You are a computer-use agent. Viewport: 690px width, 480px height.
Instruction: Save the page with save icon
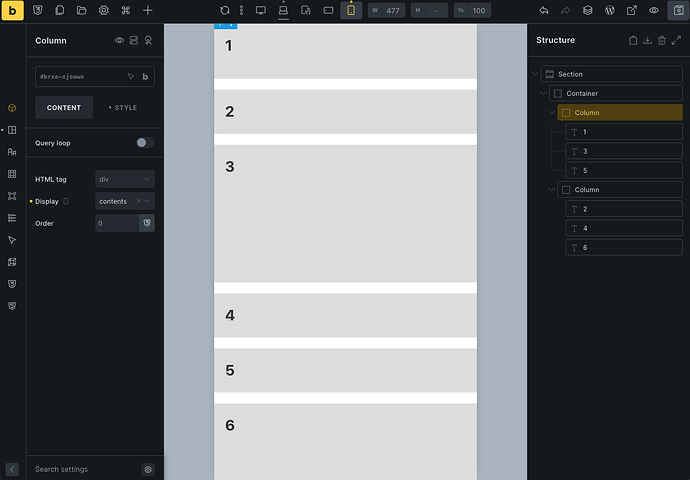tap(678, 11)
